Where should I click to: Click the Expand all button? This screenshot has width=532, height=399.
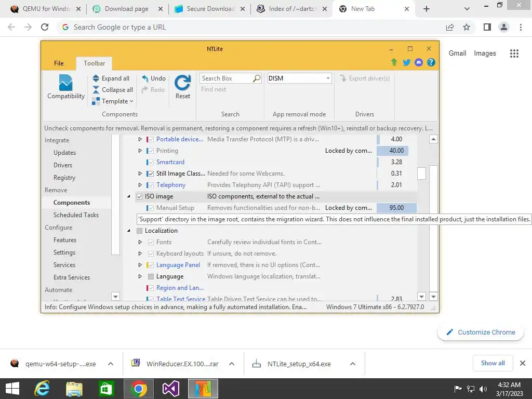(x=111, y=78)
